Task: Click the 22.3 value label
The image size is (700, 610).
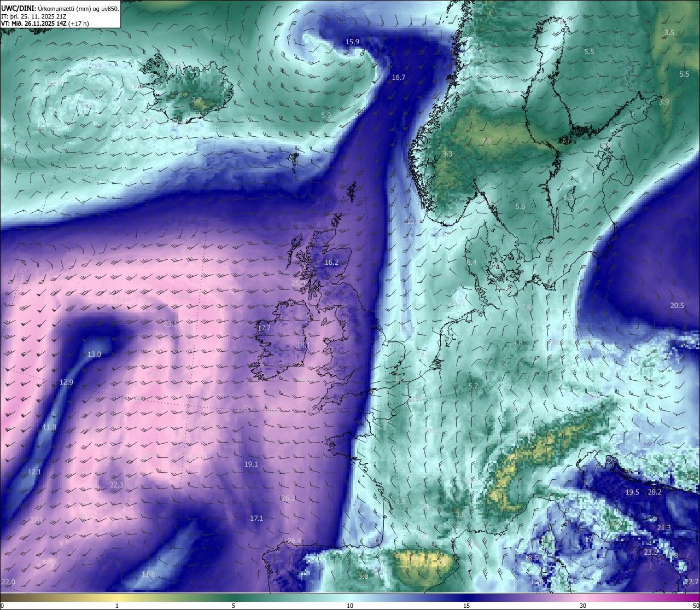Action: pos(116,485)
